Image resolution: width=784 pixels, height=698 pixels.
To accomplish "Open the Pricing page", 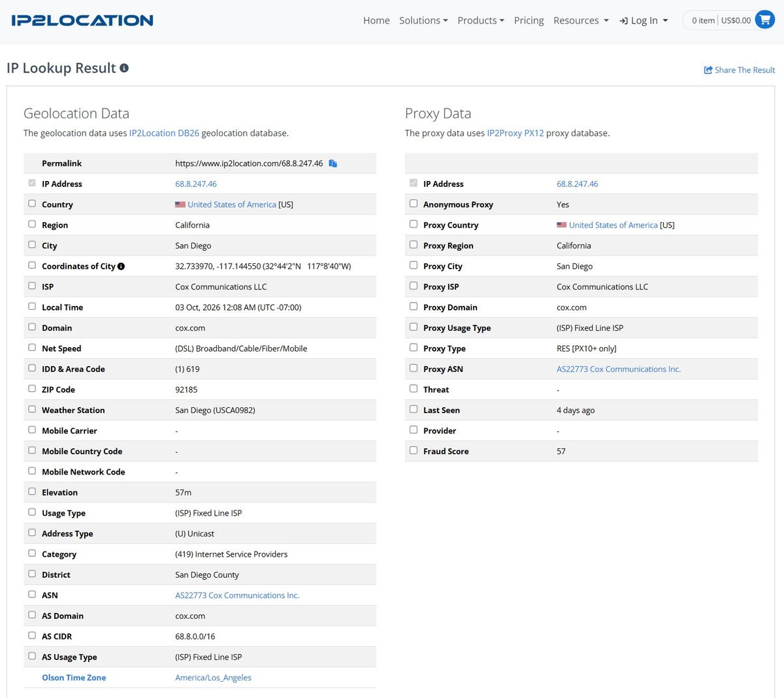I will pyautogui.click(x=529, y=20).
